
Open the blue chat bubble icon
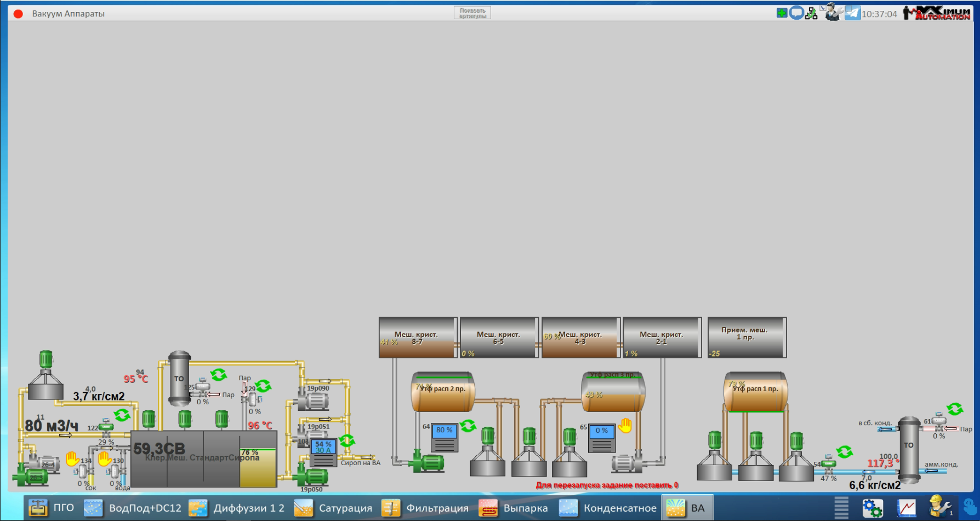click(796, 13)
